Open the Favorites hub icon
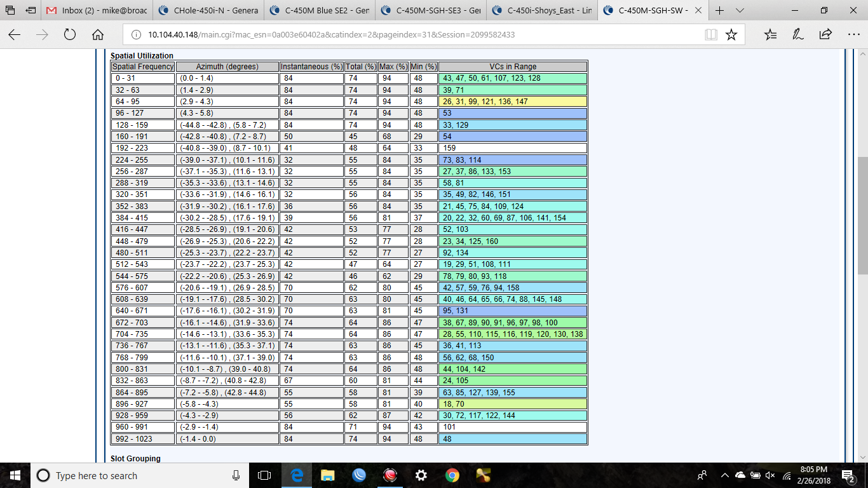868x488 pixels. [770, 35]
